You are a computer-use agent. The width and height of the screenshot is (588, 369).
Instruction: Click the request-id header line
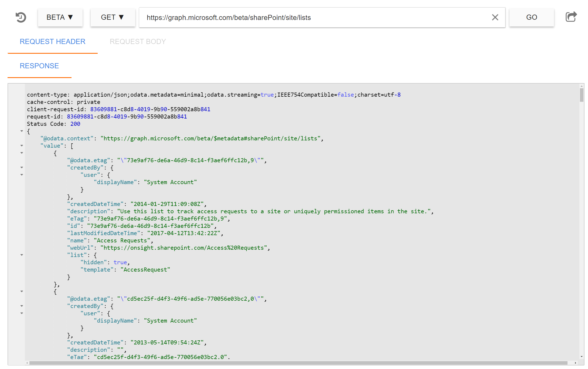(107, 117)
